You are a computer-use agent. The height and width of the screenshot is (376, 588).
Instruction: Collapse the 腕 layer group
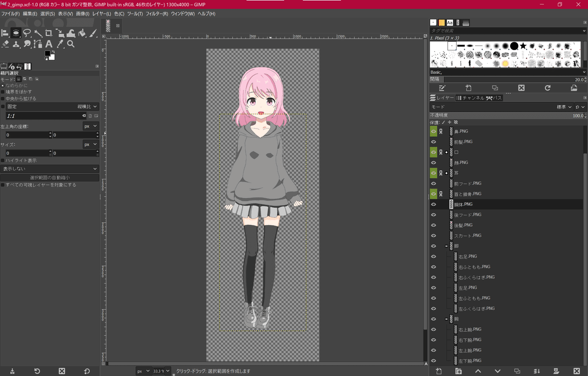[x=446, y=319]
